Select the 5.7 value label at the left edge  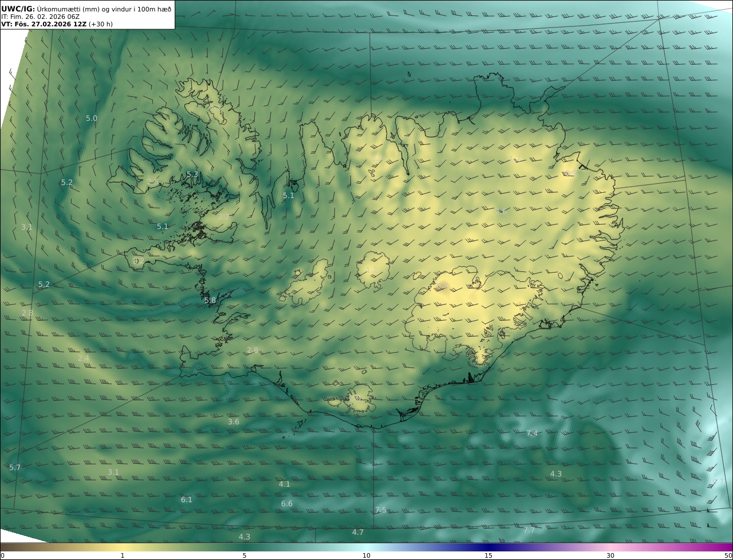click(15, 468)
